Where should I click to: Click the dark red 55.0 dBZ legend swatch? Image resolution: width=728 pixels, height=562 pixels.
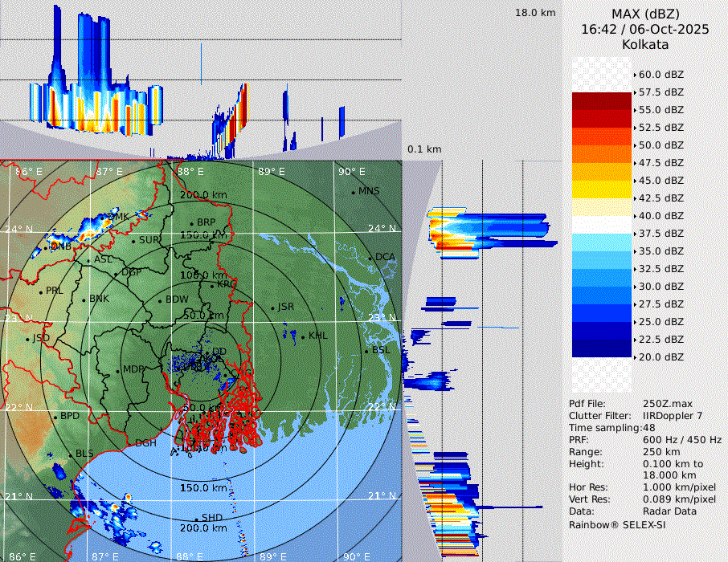602,101
